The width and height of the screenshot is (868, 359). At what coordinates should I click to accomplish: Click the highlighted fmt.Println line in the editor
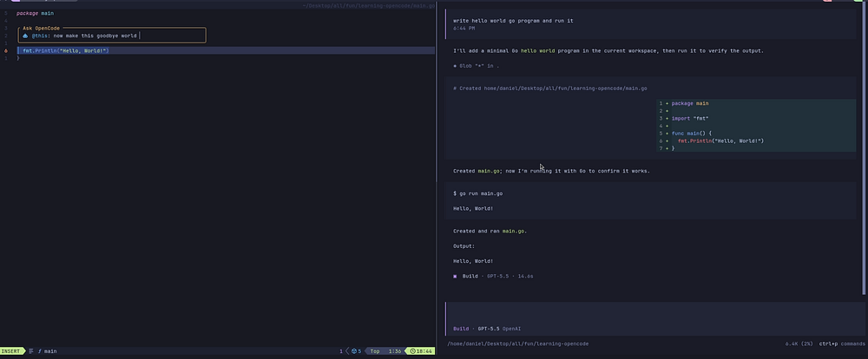(x=226, y=51)
